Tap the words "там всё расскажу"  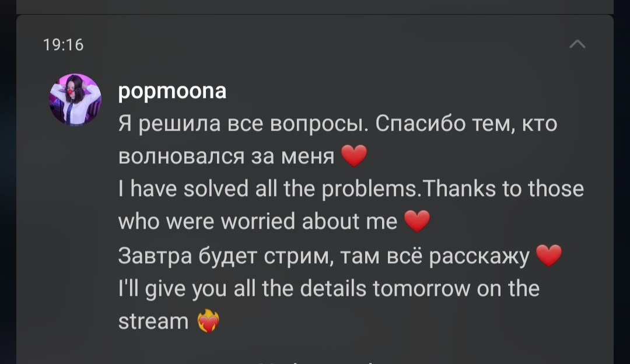coord(435,256)
